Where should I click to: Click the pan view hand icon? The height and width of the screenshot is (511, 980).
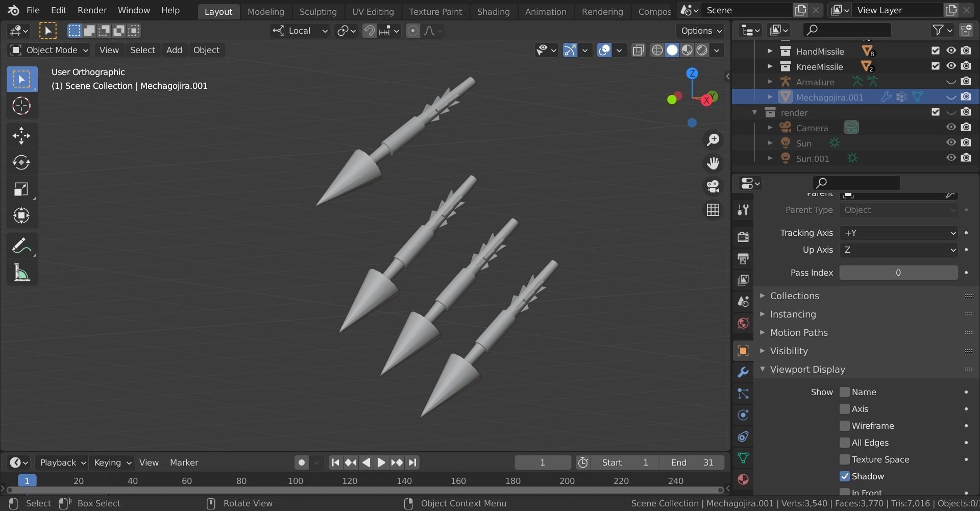click(713, 163)
